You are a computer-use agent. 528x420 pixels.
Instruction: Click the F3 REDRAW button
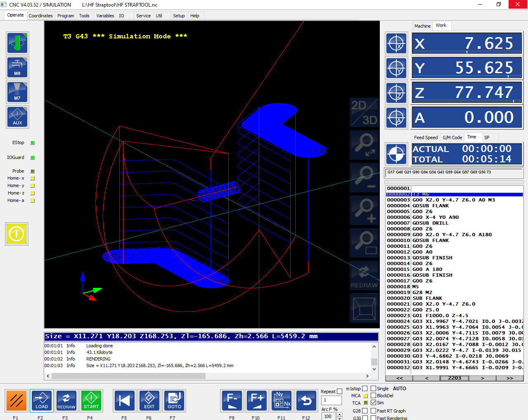coord(66,401)
